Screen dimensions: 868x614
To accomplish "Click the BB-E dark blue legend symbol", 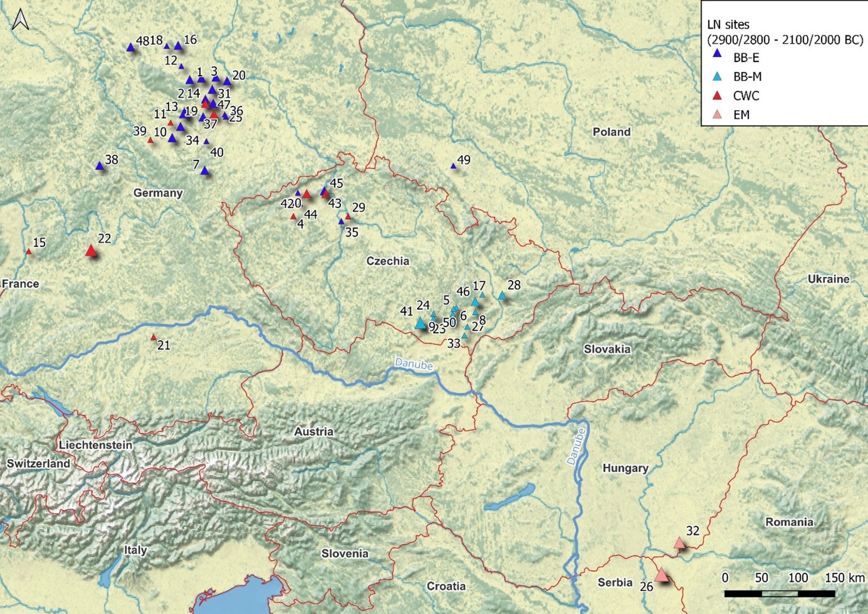I will 717,54.
